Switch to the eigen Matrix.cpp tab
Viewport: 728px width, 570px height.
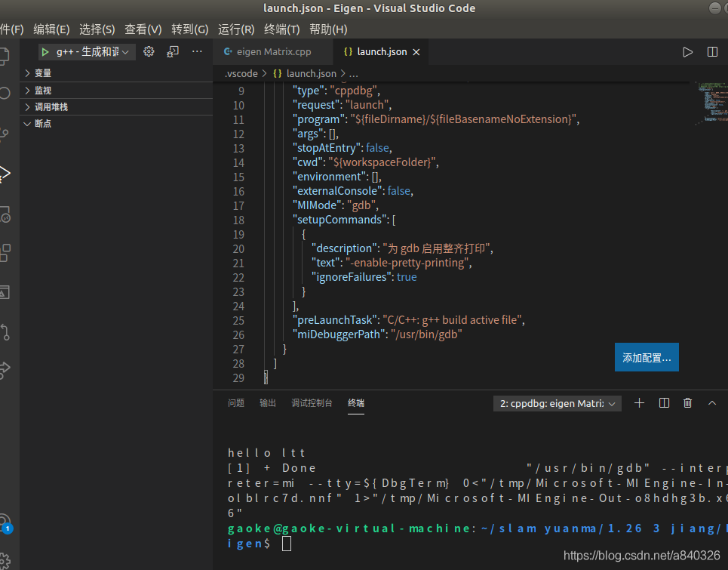(273, 51)
